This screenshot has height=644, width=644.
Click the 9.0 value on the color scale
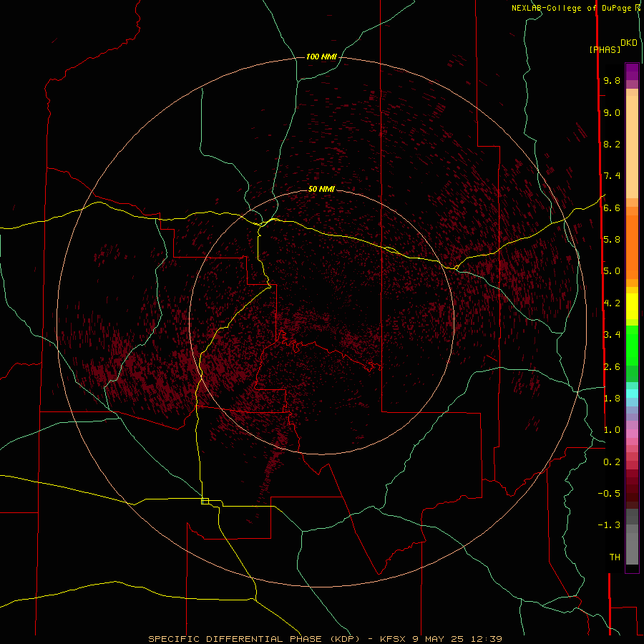612,112
